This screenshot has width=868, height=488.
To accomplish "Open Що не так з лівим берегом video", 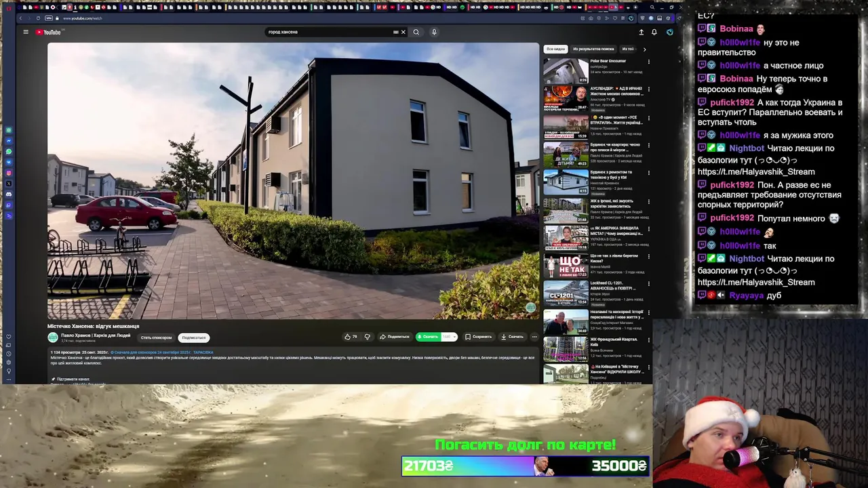I will click(566, 266).
